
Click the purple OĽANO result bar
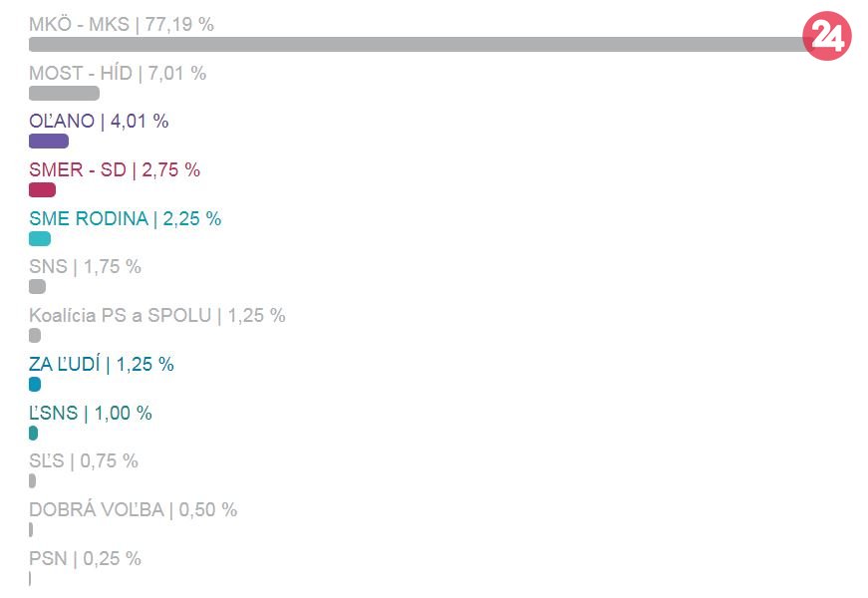pyautogui.click(x=49, y=142)
